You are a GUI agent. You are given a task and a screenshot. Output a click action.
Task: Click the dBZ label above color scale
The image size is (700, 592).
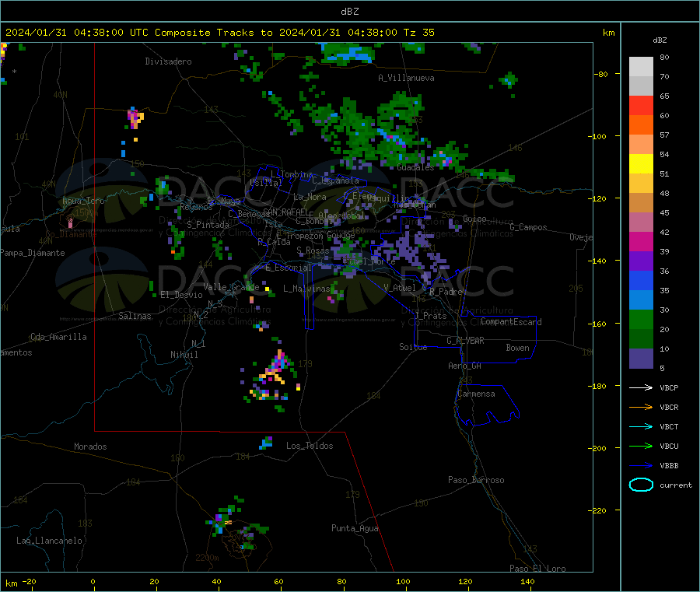click(x=660, y=40)
